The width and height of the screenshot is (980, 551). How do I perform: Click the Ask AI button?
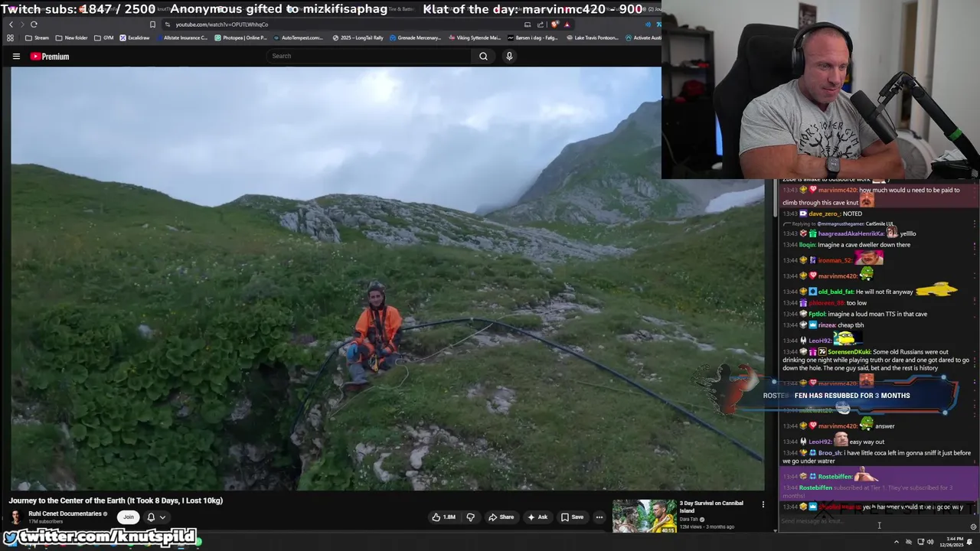537,517
